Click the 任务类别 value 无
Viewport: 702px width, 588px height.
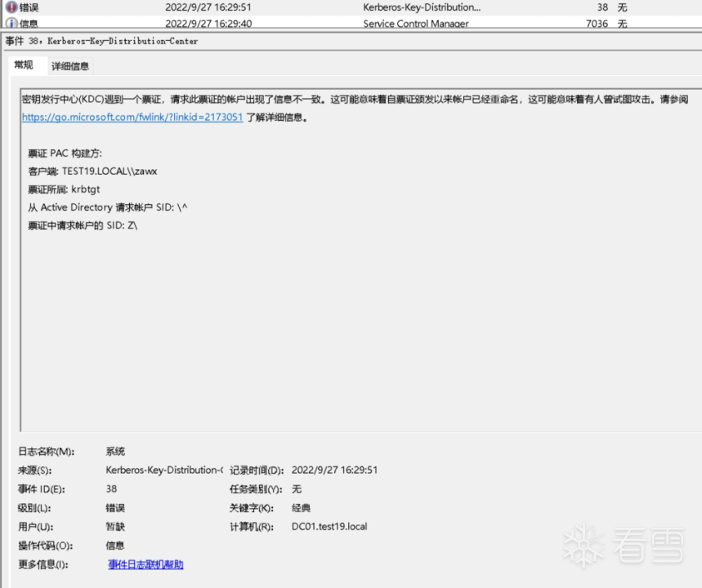297,489
